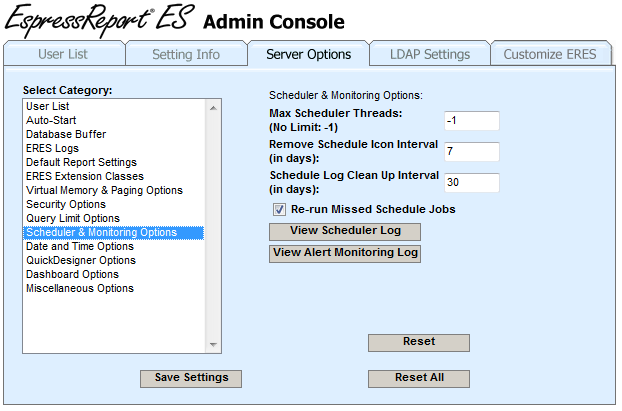The width and height of the screenshot is (622, 411).
Task: Open the Customize ERES tab
Action: (551, 54)
